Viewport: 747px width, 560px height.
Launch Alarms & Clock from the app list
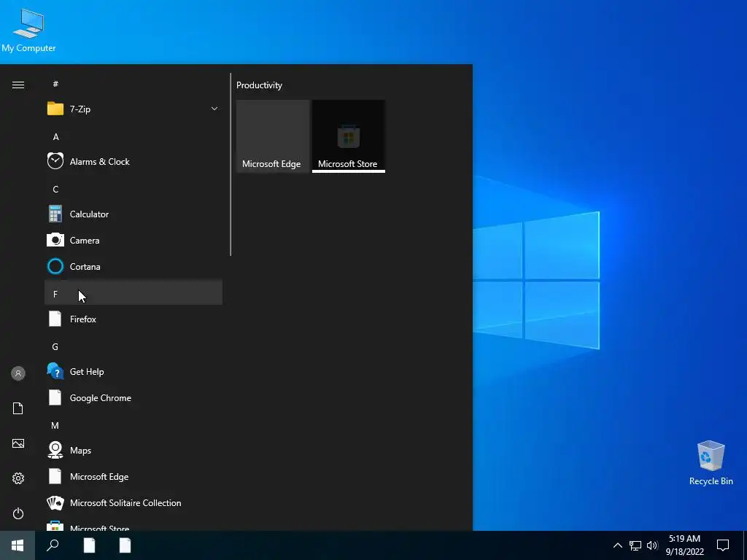coord(133,161)
